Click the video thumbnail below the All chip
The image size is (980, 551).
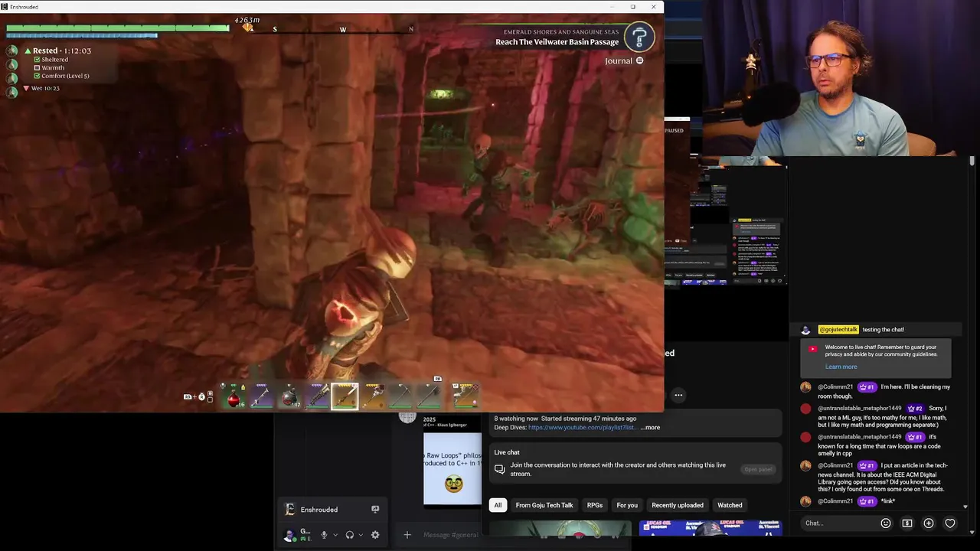(559, 529)
